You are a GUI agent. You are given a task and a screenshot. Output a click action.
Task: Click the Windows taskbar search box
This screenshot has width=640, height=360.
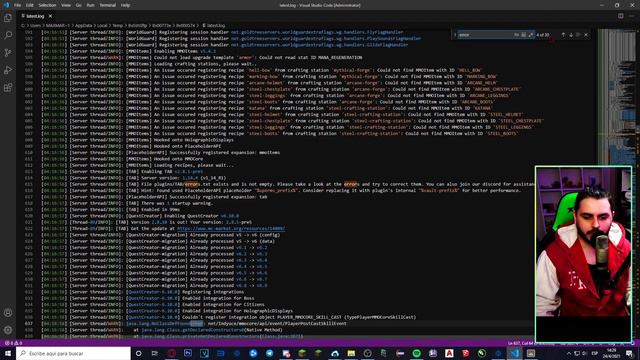point(73,353)
